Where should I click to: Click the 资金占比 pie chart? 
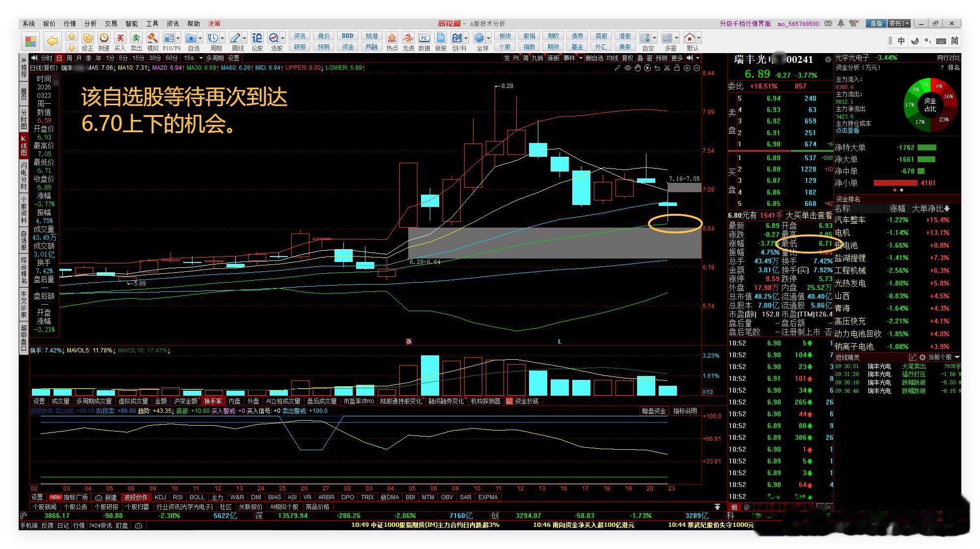point(929,105)
